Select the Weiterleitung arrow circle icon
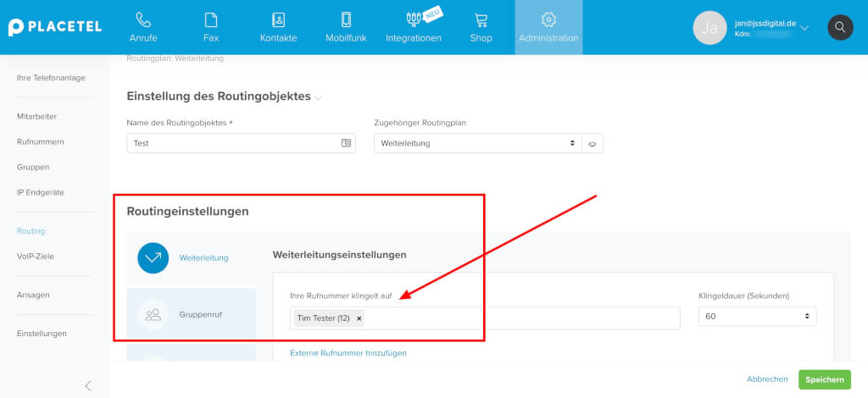This screenshot has width=868, height=398. pos(153,257)
